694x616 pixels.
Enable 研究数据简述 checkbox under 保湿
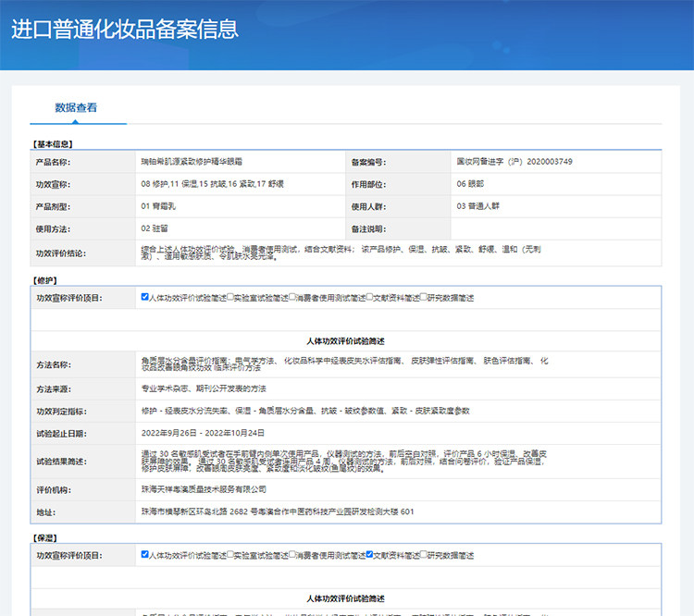tap(424, 555)
